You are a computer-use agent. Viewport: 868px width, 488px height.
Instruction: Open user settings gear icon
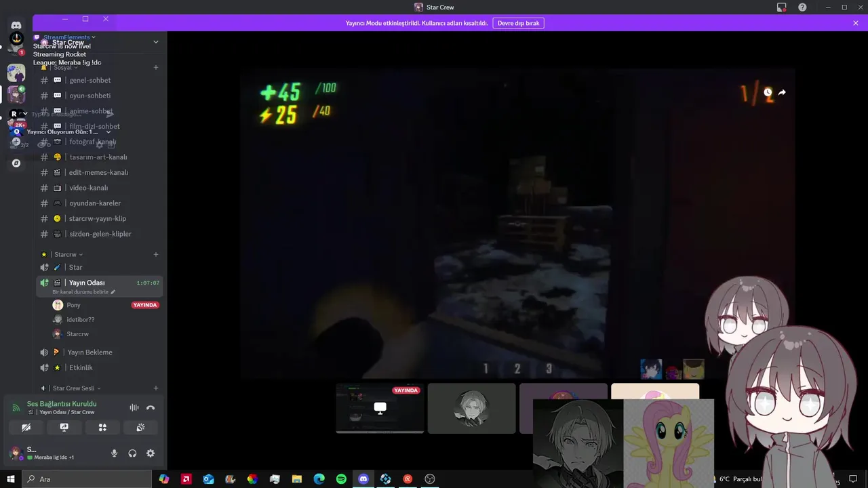tap(151, 453)
